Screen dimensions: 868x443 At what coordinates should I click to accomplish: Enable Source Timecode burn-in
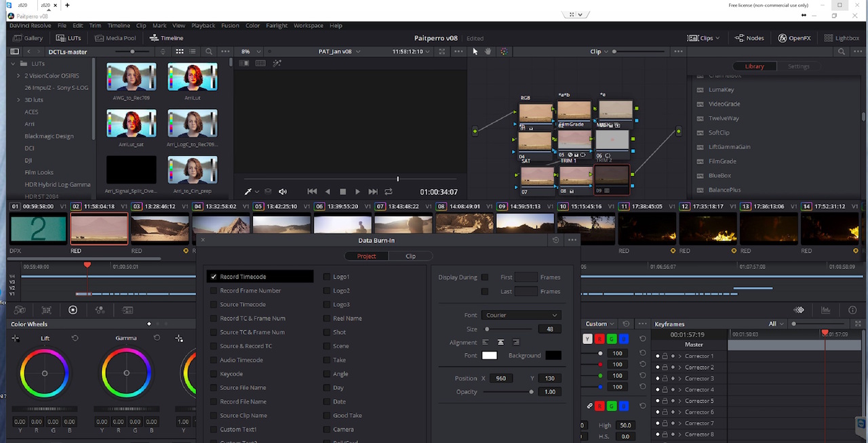214,304
